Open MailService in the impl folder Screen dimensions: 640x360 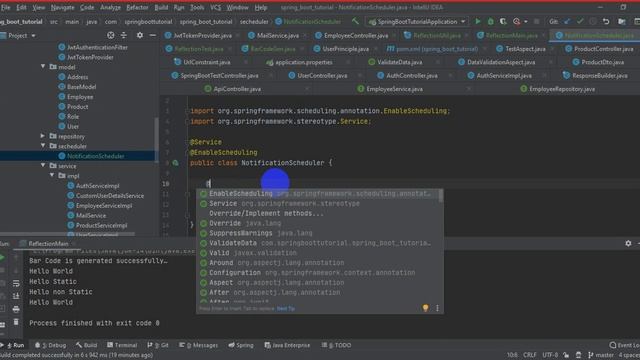(x=91, y=216)
